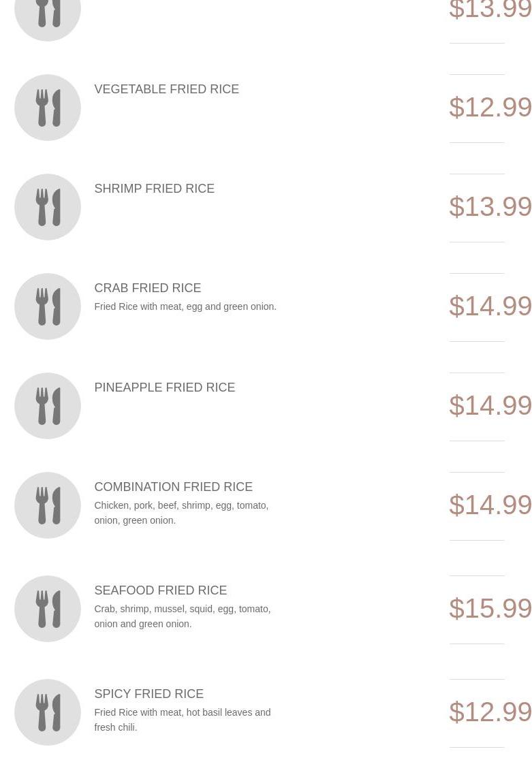This screenshot has height=760, width=532.
Task: Click the Vegetable Fried Rice utensils icon
Action: point(47,108)
